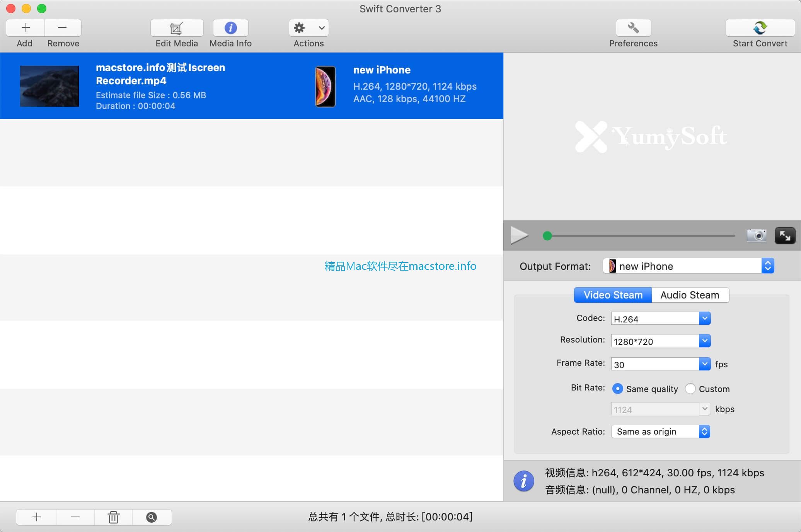Click the trash icon at bottom toolbar
Screen dimensions: 801x532
click(x=113, y=517)
